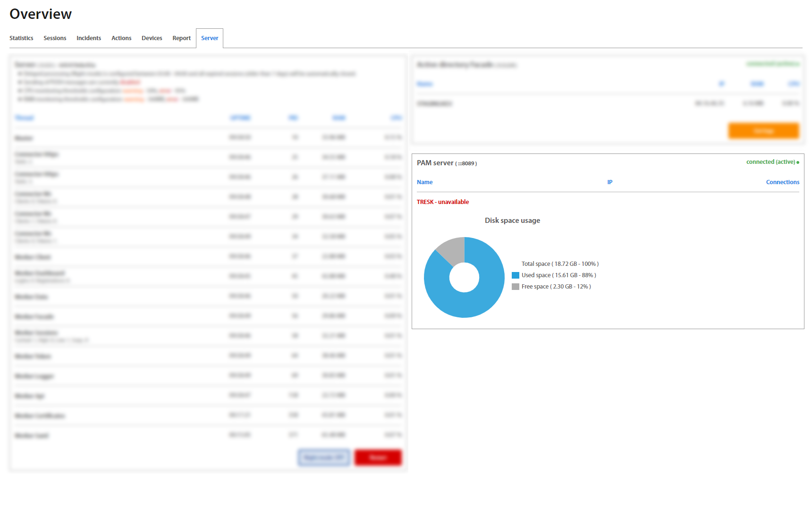Click the active Server tab
This screenshot has width=812, height=510.
point(210,38)
